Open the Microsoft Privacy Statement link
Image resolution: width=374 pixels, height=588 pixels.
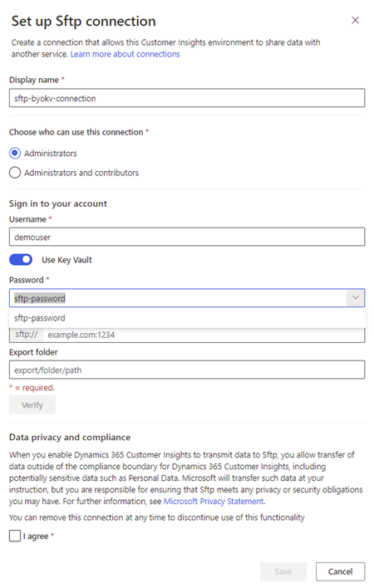(x=214, y=502)
